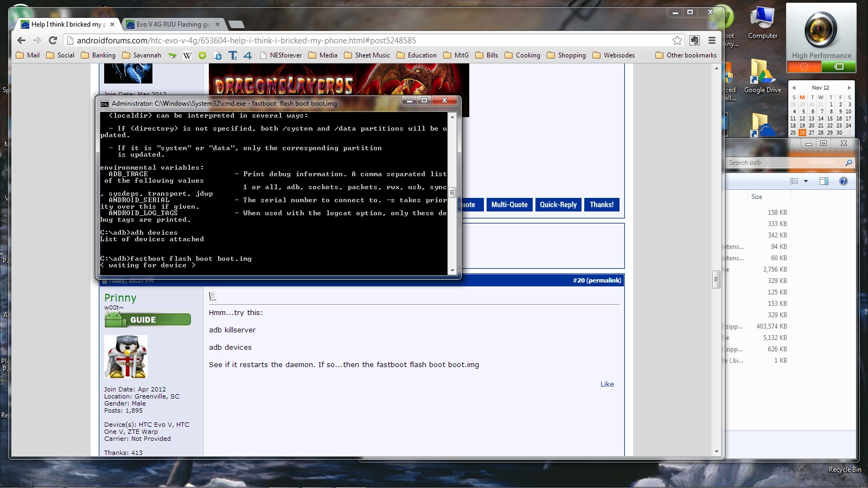Select the orange power plan gauge button
Screen dimensions: 868x488
click(x=803, y=67)
